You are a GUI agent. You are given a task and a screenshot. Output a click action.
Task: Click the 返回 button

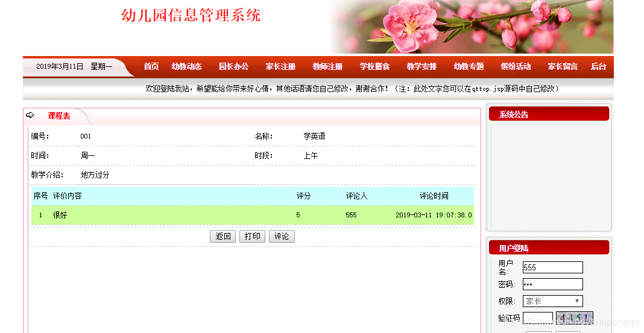click(x=223, y=236)
